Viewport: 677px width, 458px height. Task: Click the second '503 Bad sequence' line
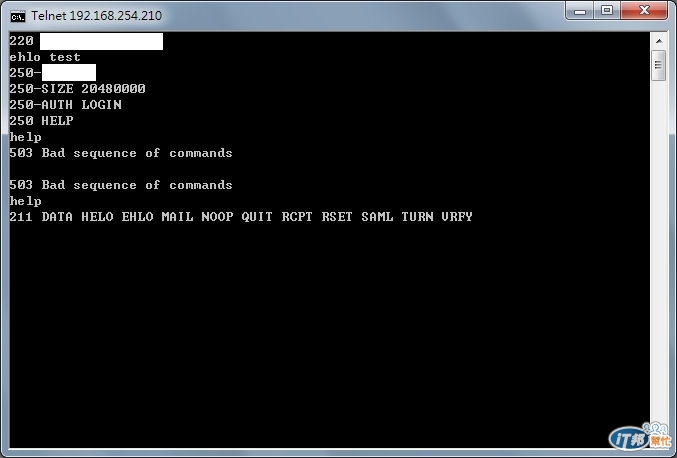point(121,185)
